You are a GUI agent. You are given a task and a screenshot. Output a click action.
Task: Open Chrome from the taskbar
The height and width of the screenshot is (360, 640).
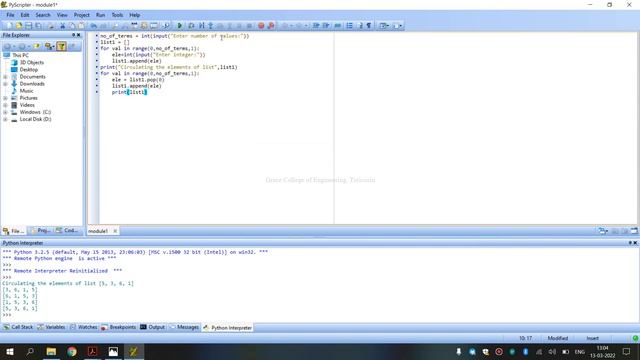(x=72, y=351)
